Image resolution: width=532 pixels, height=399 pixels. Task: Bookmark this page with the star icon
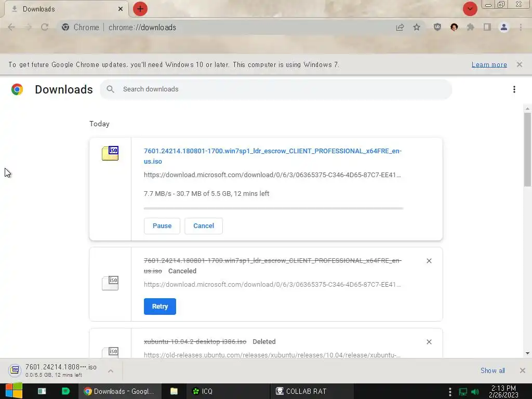[417, 27]
